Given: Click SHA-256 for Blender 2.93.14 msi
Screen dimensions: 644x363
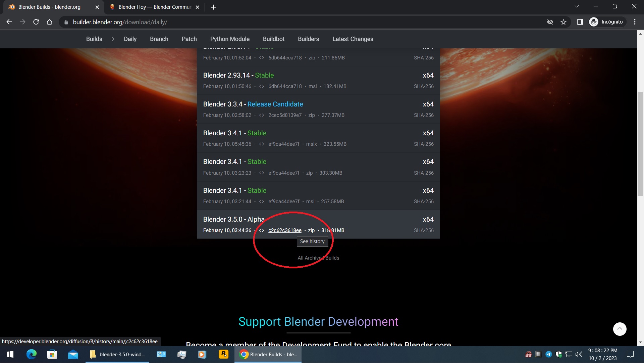Looking at the screenshot, I should click(424, 86).
